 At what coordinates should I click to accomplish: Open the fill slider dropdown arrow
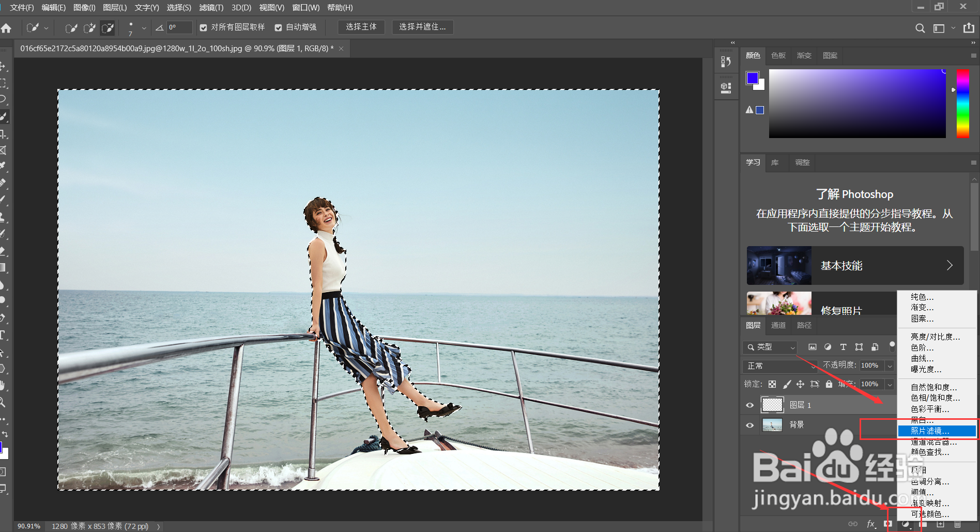[890, 385]
